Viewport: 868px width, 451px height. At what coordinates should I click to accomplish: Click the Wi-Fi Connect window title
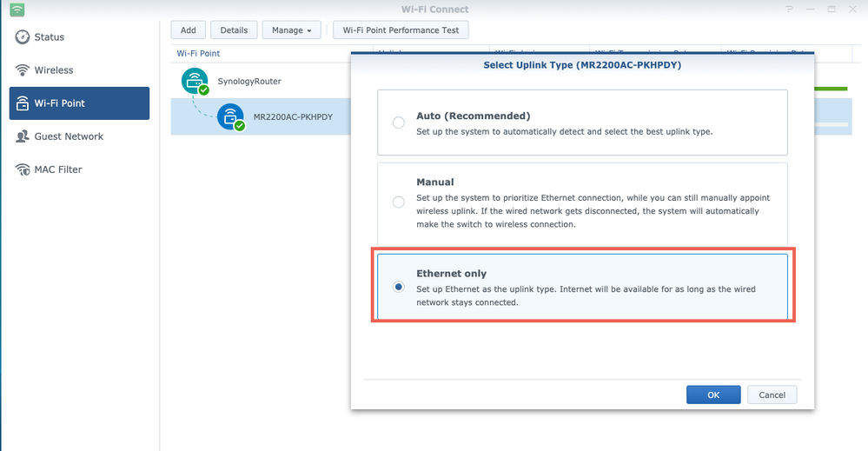(x=434, y=10)
